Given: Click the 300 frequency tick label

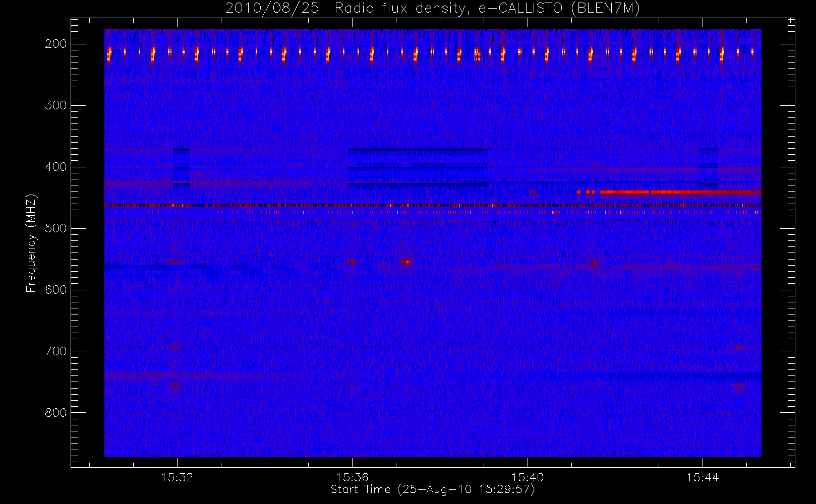Looking at the screenshot, I should [56, 105].
